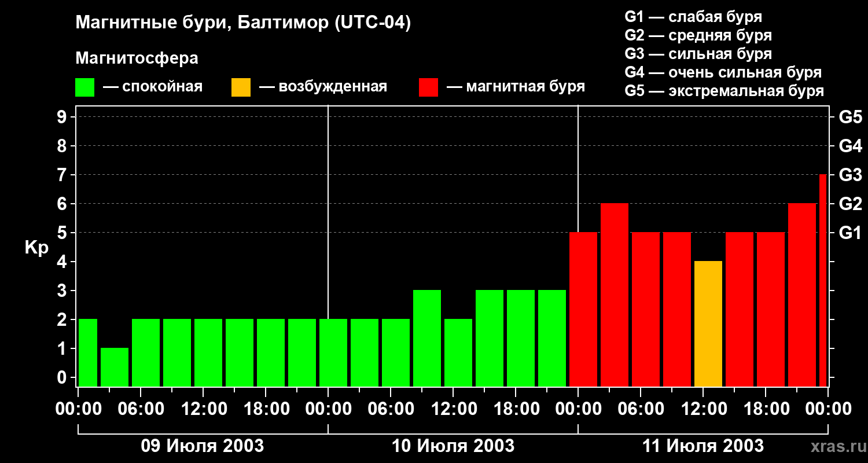Select the '09 Июля 2003' date label
This screenshot has width=868, height=463.
[203, 446]
